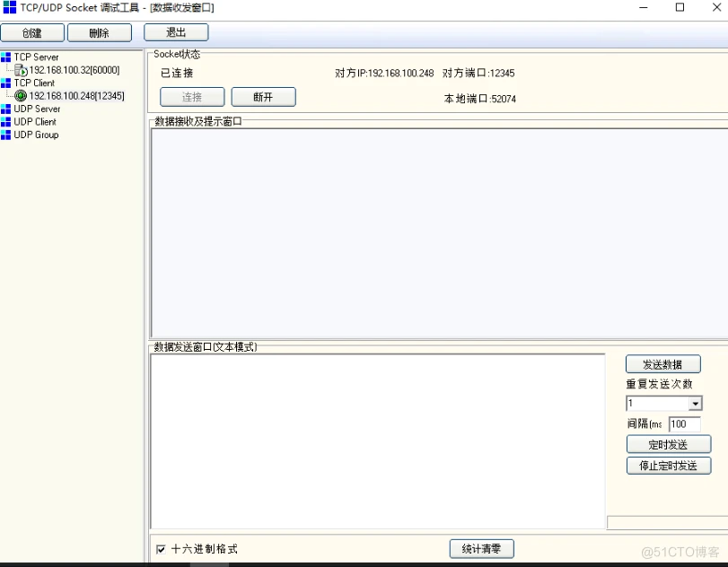Click the interval (ms) input field
The image size is (728, 567).
pos(684,424)
